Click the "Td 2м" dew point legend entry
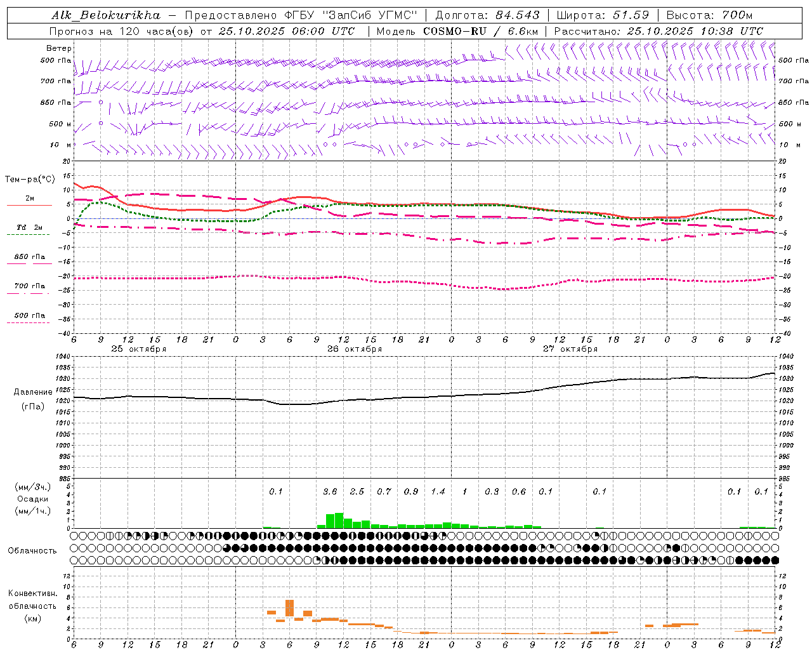This screenshot has width=812, height=650. click(29, 227)
